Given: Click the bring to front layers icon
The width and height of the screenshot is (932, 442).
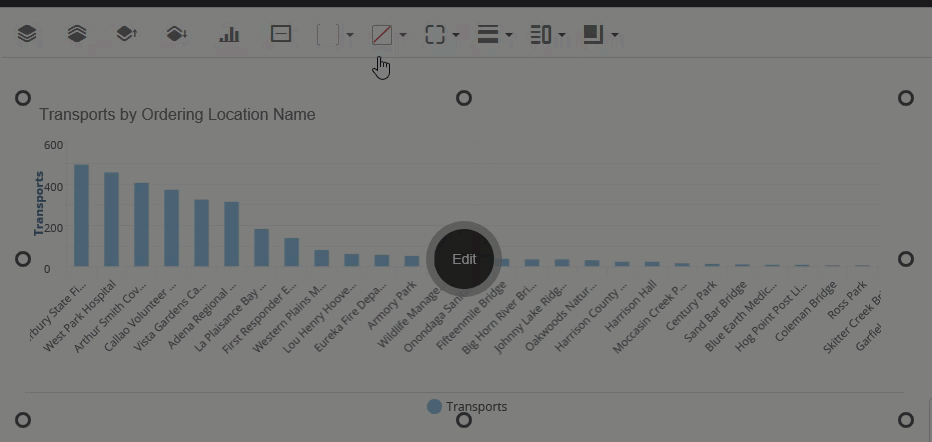Looking at the screenshot, I should pyautogui.click(x=27, y=35).
